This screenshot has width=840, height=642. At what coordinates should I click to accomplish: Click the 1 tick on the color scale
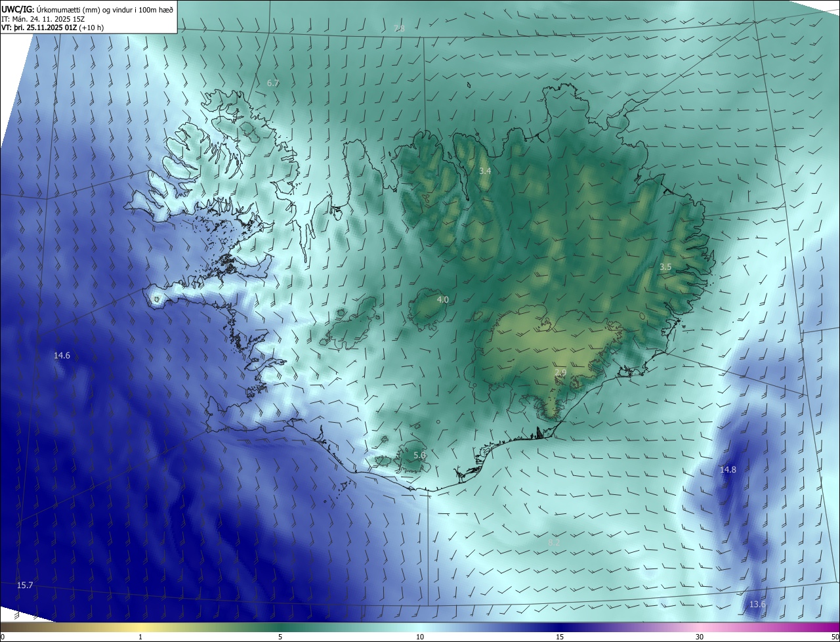coord(141,637)
